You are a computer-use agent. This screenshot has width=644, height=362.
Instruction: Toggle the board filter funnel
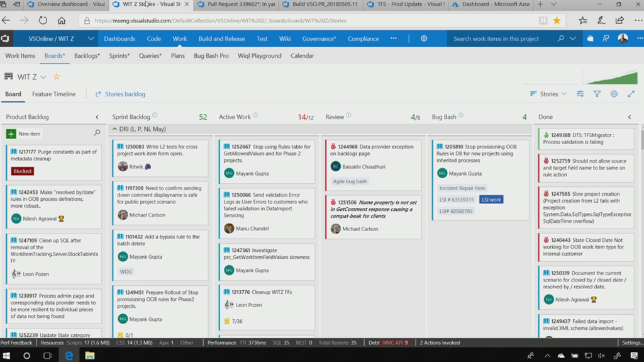597,94
